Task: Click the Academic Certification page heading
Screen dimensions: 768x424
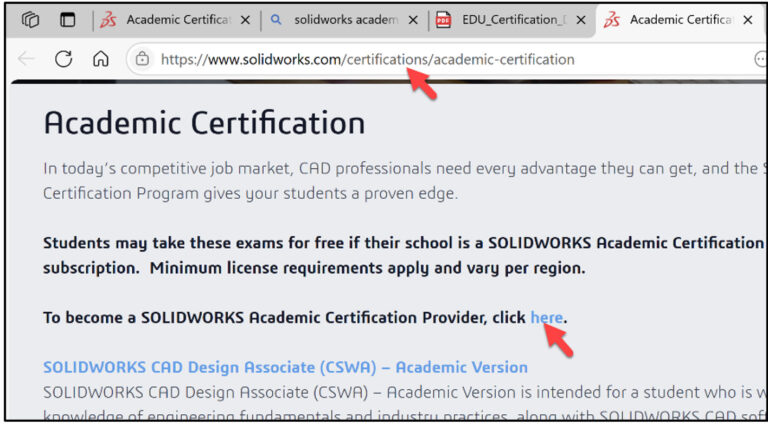Action: click(x=204, y=123)
